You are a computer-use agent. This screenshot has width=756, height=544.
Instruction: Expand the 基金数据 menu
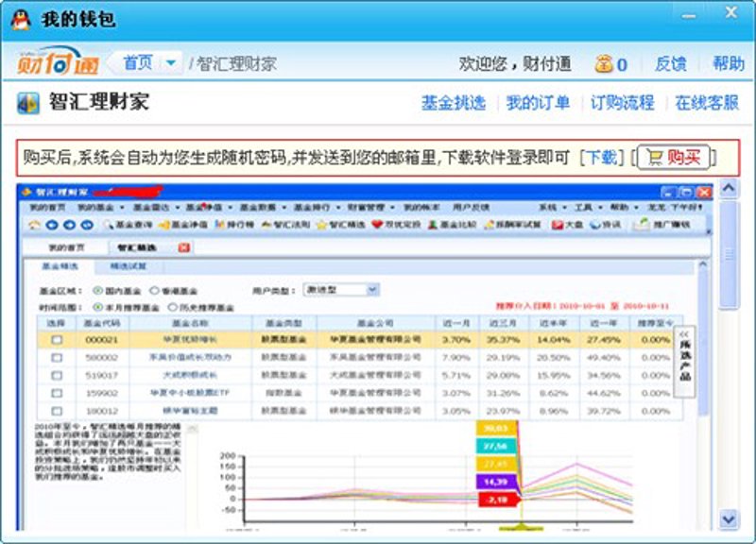pos(263,207)
